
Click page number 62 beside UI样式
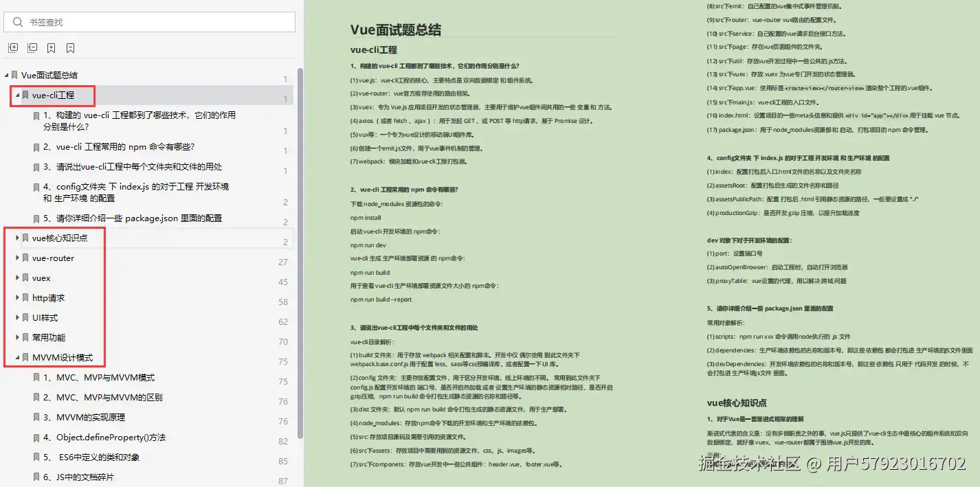(283, 322)
